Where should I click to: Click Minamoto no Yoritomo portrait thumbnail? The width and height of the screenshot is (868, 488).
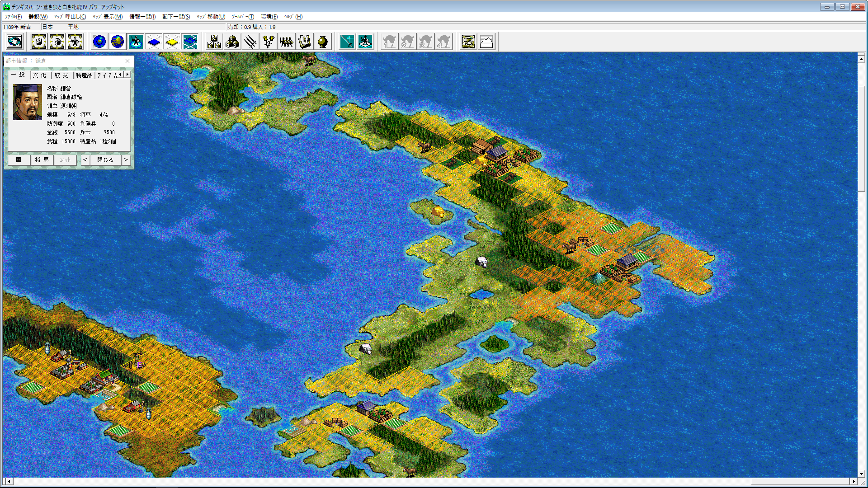tap(28, 102)
